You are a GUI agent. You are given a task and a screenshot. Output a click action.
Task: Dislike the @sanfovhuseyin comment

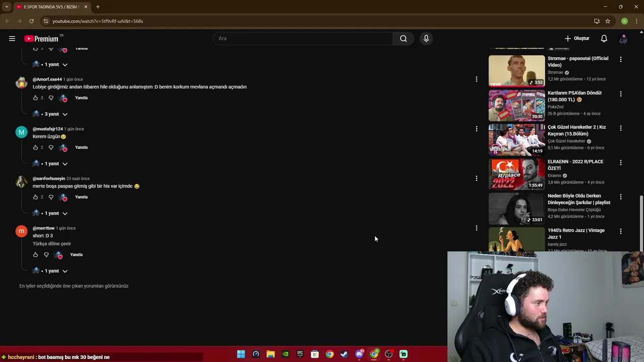51,197
